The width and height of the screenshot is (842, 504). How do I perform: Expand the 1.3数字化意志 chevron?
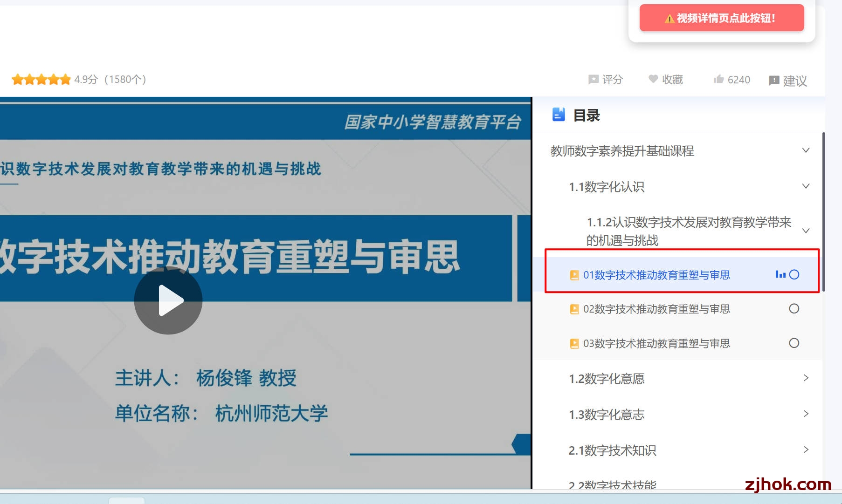806,414
